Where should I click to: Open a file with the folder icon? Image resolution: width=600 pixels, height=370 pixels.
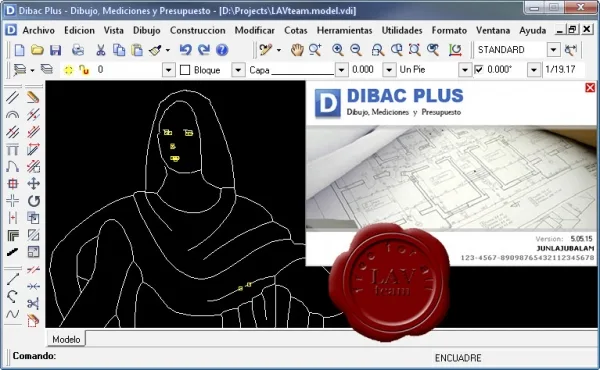(37, 50)
